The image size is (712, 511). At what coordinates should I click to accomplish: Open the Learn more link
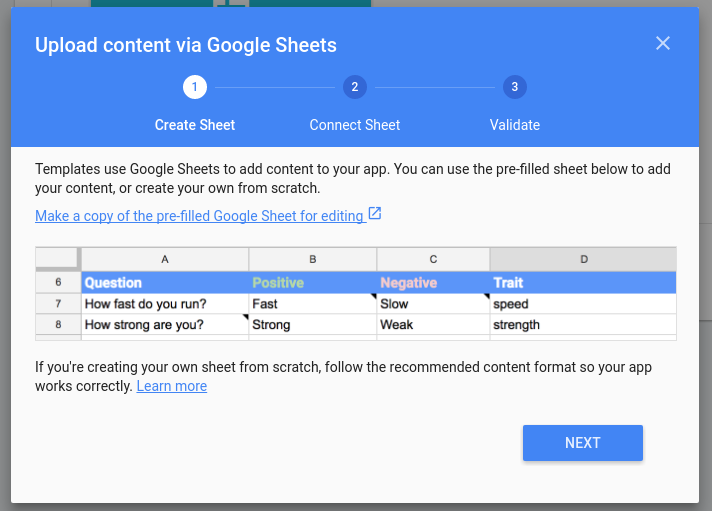coord(172,386)
